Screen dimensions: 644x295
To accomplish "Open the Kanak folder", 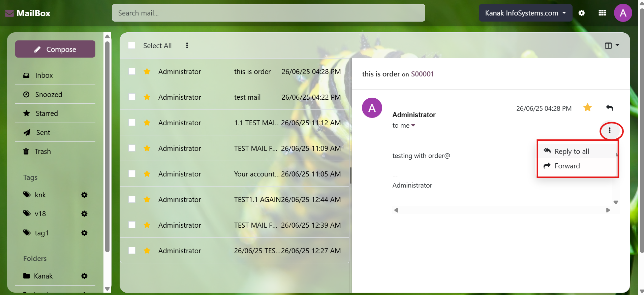I will [43, 276].
